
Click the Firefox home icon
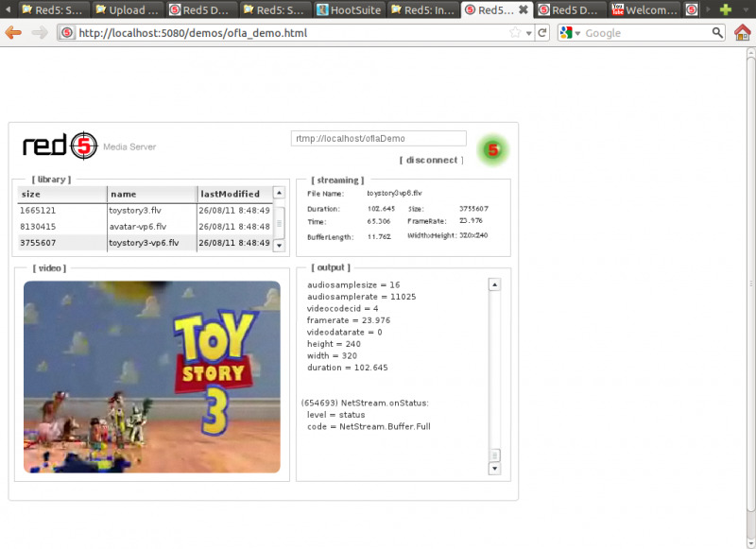743,32
